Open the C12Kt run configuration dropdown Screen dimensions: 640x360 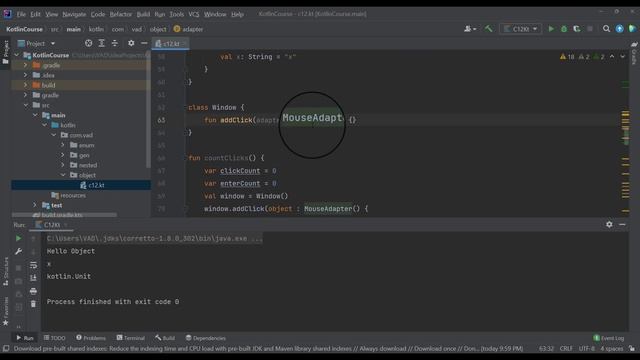pyautogui.click(x=521, y=29)
